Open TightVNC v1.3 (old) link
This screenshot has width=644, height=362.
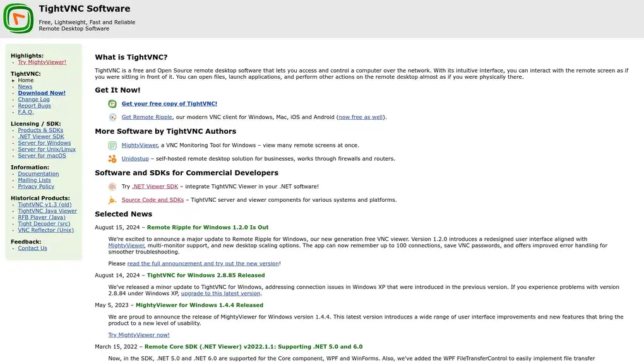44,204
